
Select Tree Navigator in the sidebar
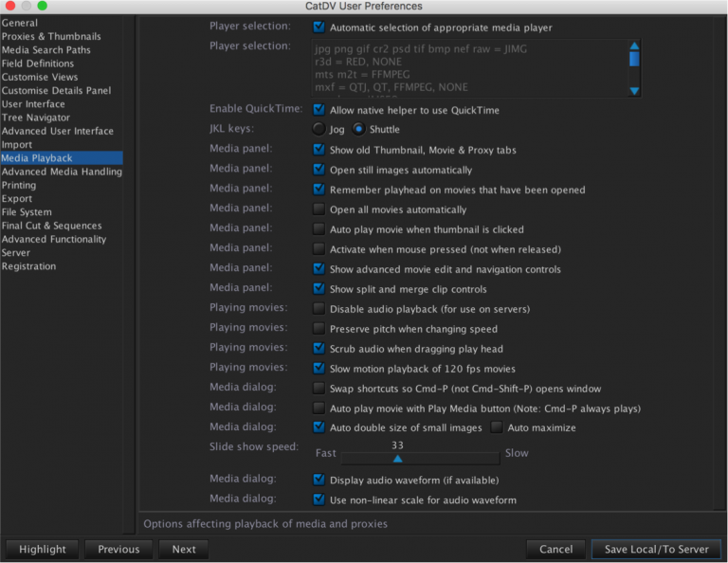tap(36, 118)
